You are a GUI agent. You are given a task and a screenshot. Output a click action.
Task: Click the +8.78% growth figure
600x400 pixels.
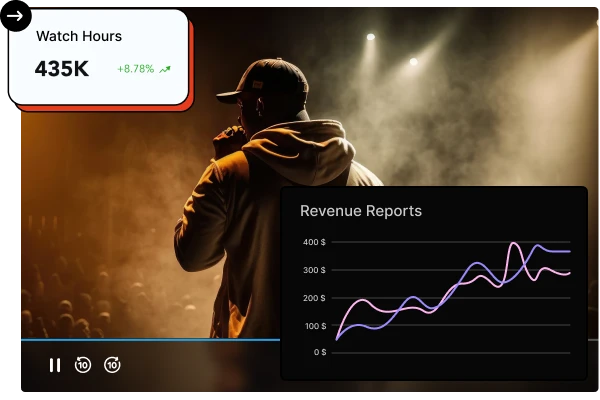click(x=135, y=69)
